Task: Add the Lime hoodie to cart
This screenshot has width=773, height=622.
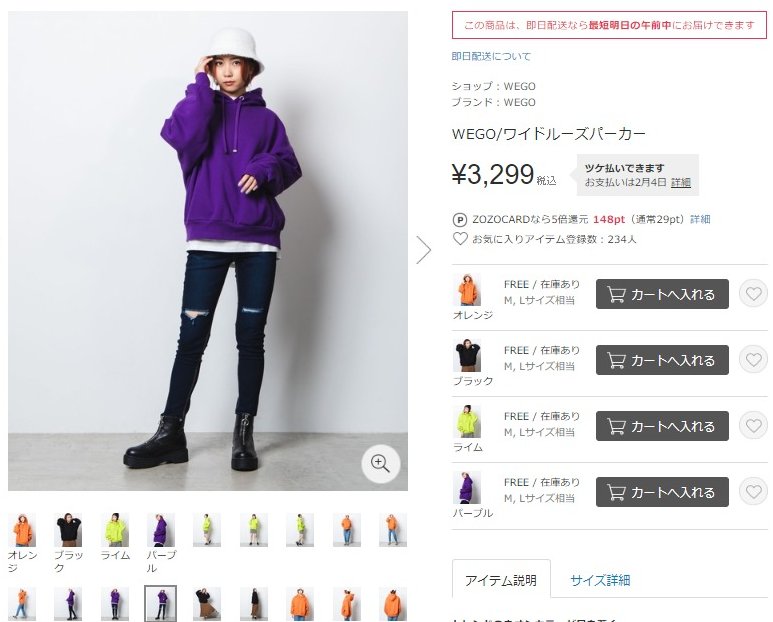Action: point(662,426)
